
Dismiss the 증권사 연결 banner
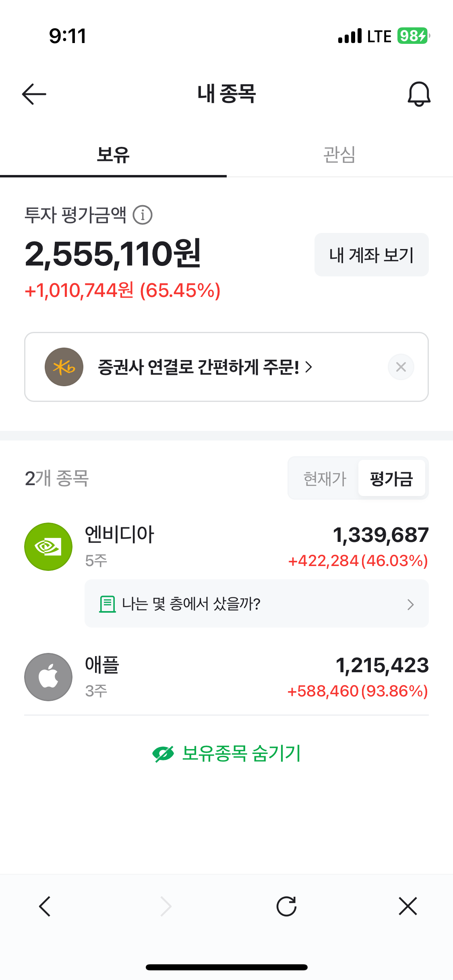(x=401, y=367)
